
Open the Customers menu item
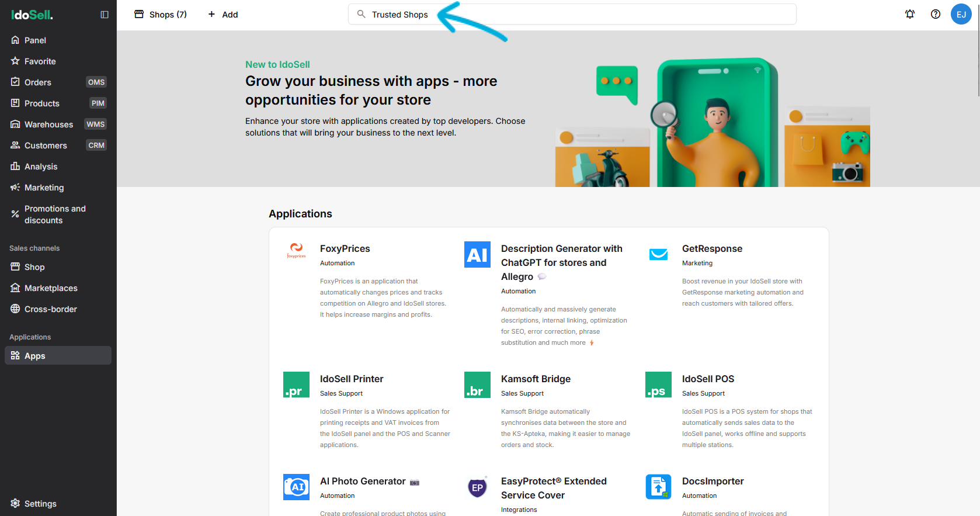tap(58, 145)
